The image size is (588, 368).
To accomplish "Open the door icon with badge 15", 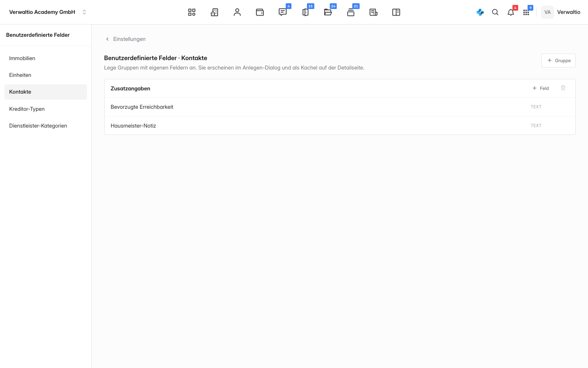I will click(305, 12).
